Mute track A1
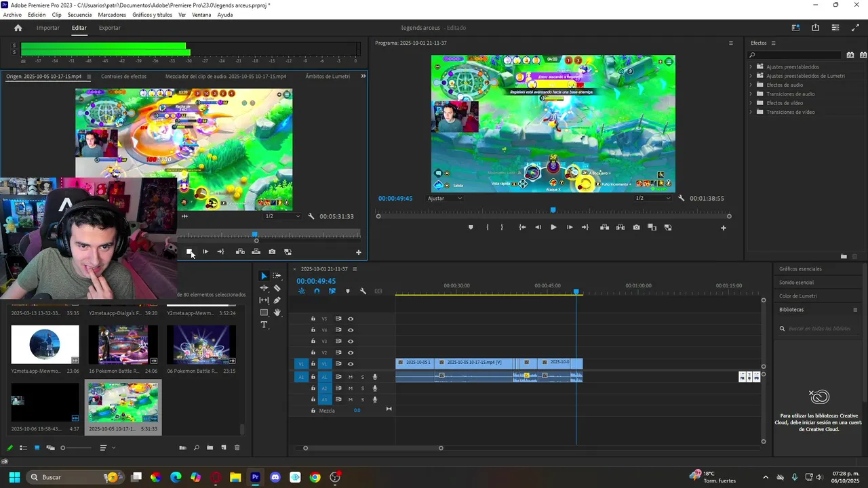Viewport: 868px width, 488px height. click(x=351, y=377)
